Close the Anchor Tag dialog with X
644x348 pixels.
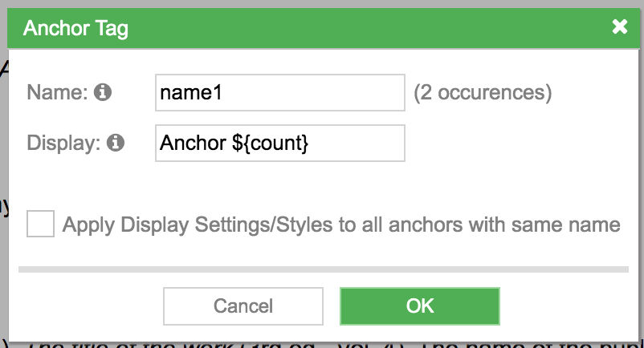coord(619,27)
